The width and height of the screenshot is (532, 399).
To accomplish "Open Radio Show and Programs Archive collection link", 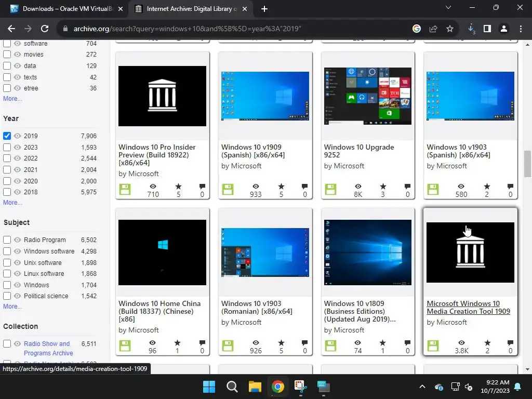I will pos(48,348).
